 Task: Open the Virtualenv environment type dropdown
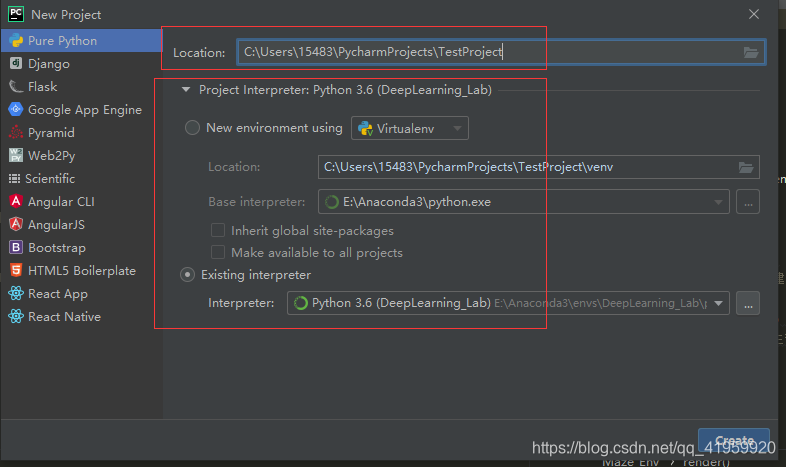[x=410, y=128]
